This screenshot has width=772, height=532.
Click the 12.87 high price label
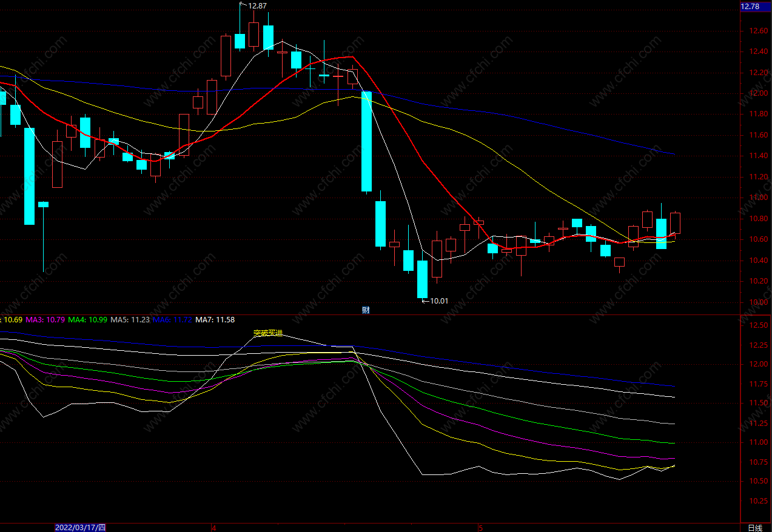click(x=257, y=6)
